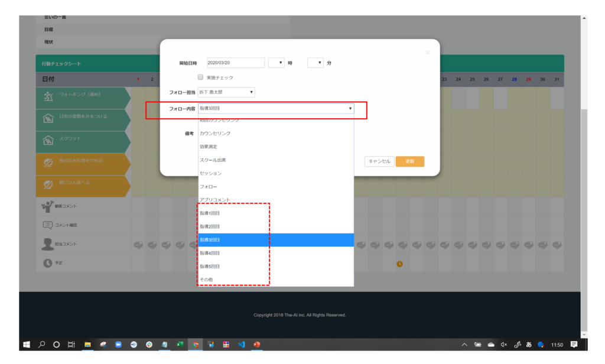Open the Windows Start menu
This screenshot has width=605, height=364.
click(27, 344)
